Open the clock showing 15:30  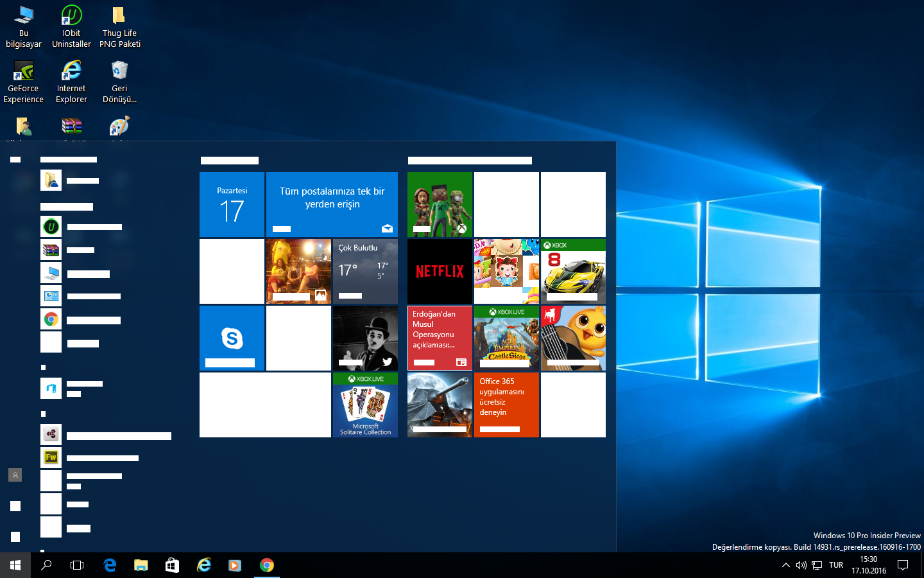[x=869, y=565]
